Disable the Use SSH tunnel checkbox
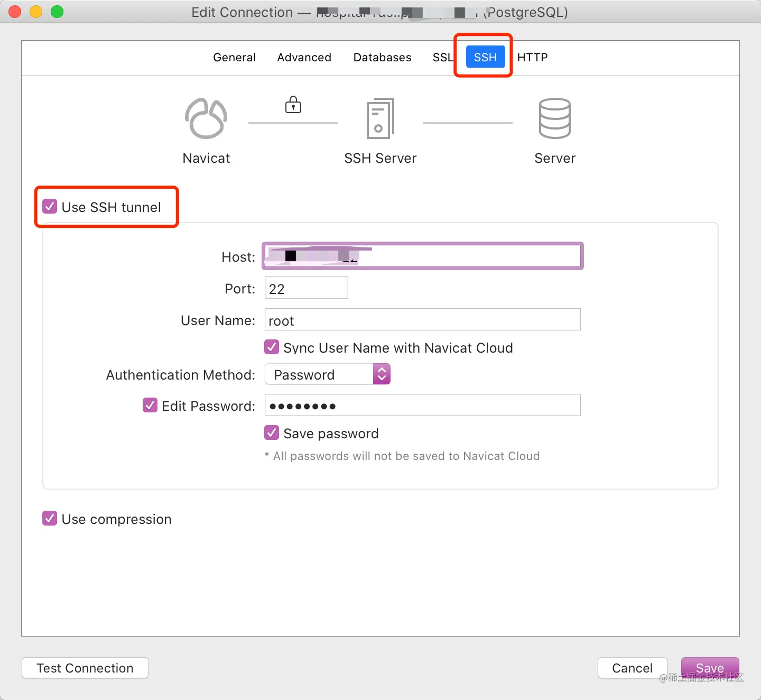Screen dimensions: 761x700 [50, 206]
